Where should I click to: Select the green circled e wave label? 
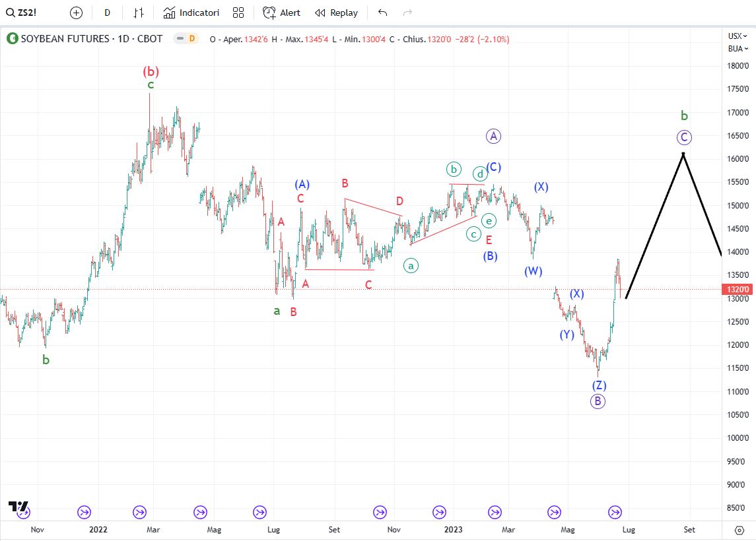[x=489, y=221]
